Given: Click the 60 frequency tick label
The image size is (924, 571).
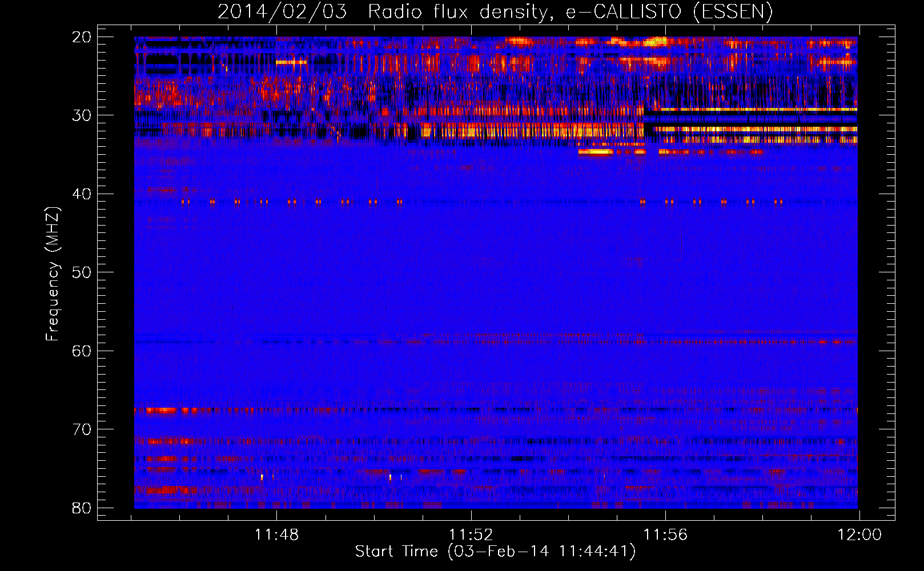Looking at the screenshot, I should pos(82,351).
